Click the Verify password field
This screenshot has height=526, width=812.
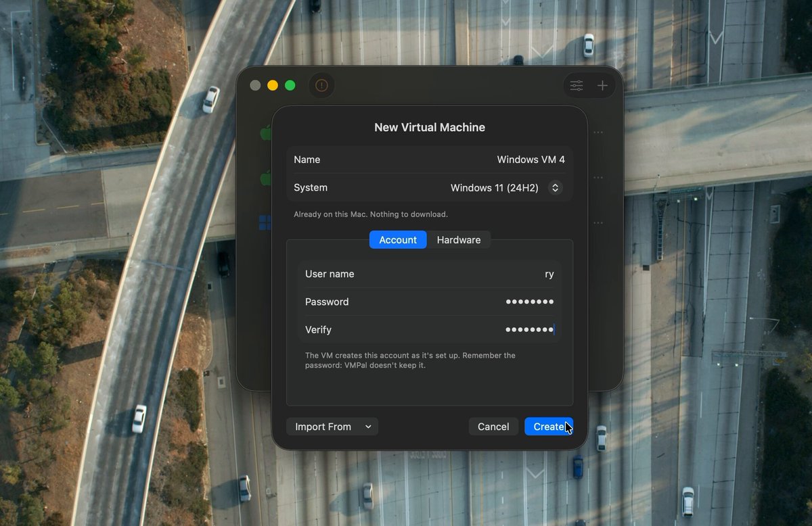(430, 330)
